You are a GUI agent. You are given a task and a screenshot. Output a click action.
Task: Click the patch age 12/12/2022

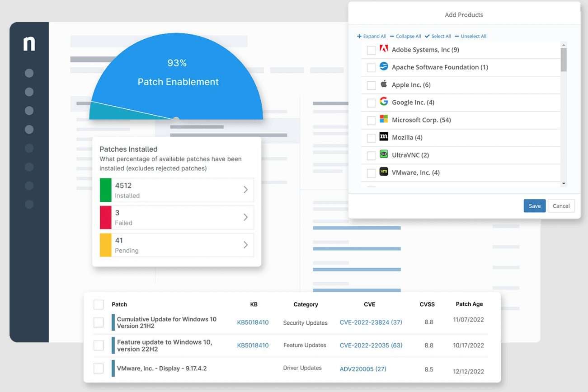[x=468, y=371]
